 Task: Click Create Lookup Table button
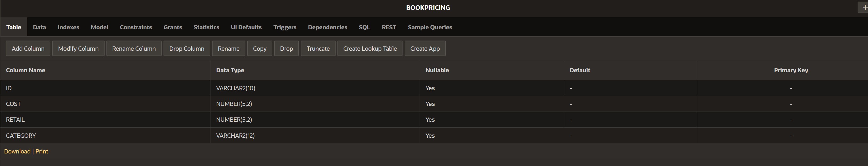[370, 49]
